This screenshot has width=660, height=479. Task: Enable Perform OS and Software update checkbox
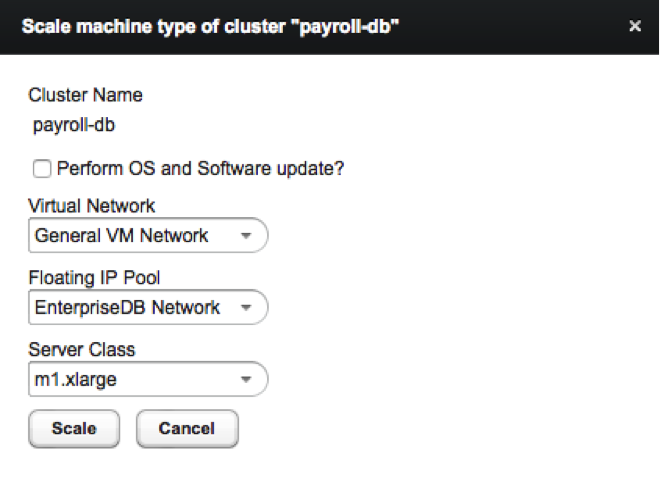42,169
